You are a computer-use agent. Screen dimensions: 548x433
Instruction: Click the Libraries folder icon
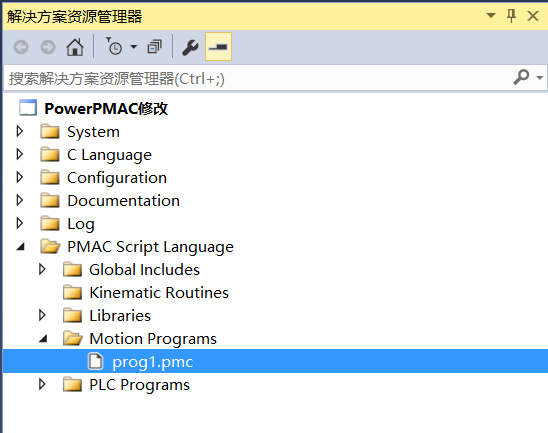(72, 316)
